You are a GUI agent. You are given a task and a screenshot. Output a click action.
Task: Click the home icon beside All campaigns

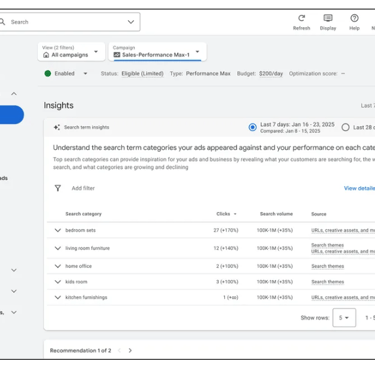[46, 55]
